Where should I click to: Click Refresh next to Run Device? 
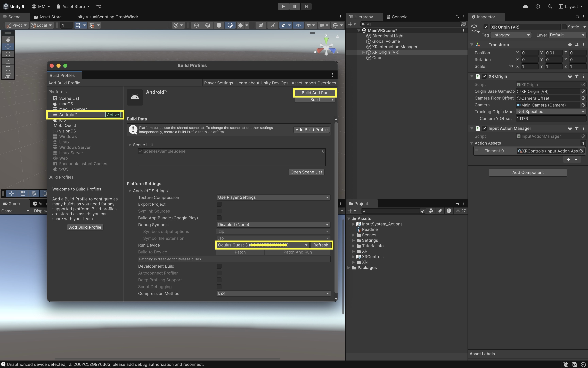pyautogui.click(x=320, y=245)
